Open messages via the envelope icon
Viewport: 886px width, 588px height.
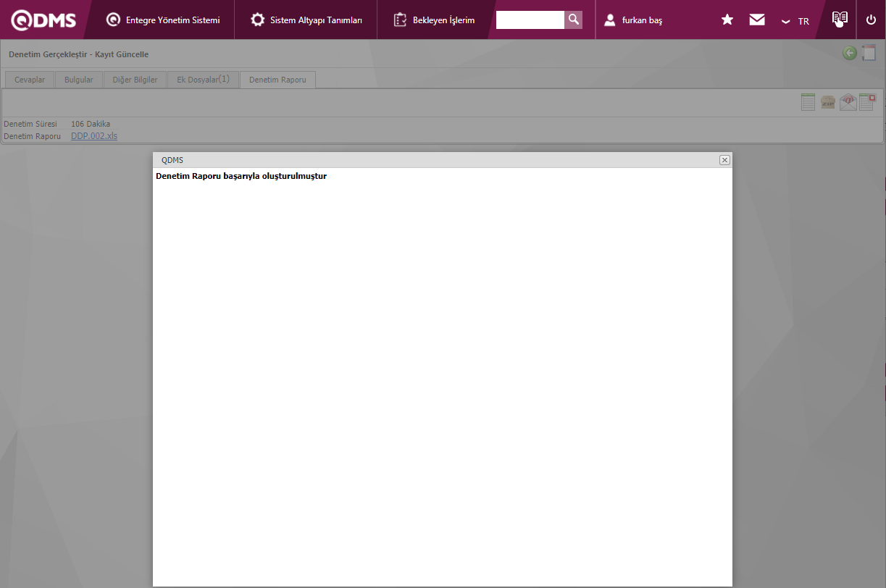(x=757, y=20)
